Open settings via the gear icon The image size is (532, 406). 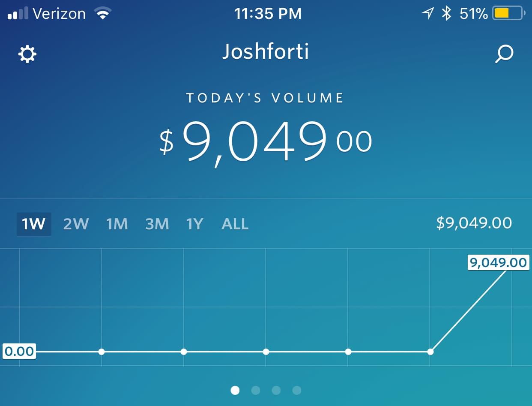(x=27, y=54)
